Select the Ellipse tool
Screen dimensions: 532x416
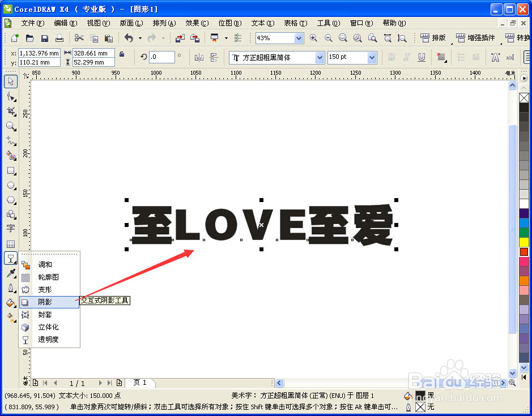pos(11,185)
